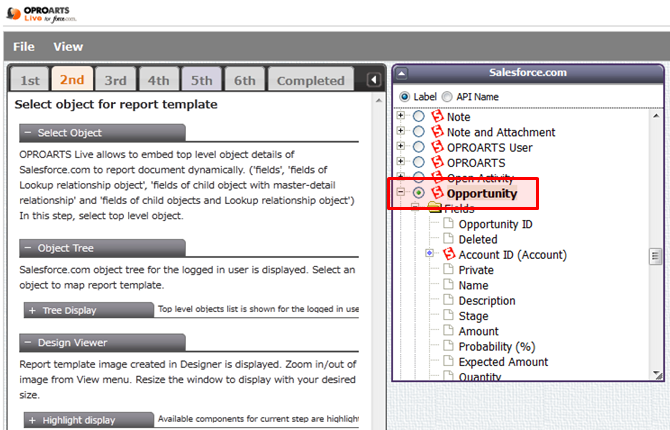Screen dimensions: 670x430
Task: Click the Name field document icon
Action: click(x=448, y=284)
